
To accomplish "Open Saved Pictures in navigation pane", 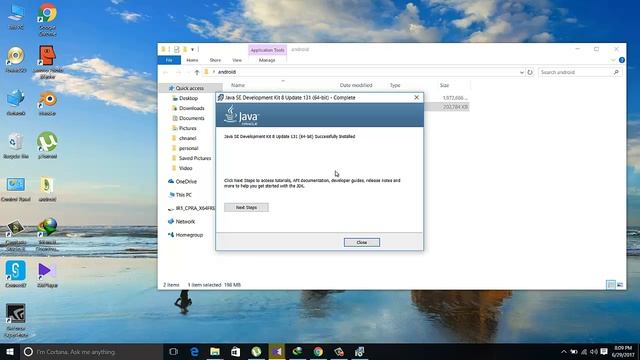I will tap(195, 158).
